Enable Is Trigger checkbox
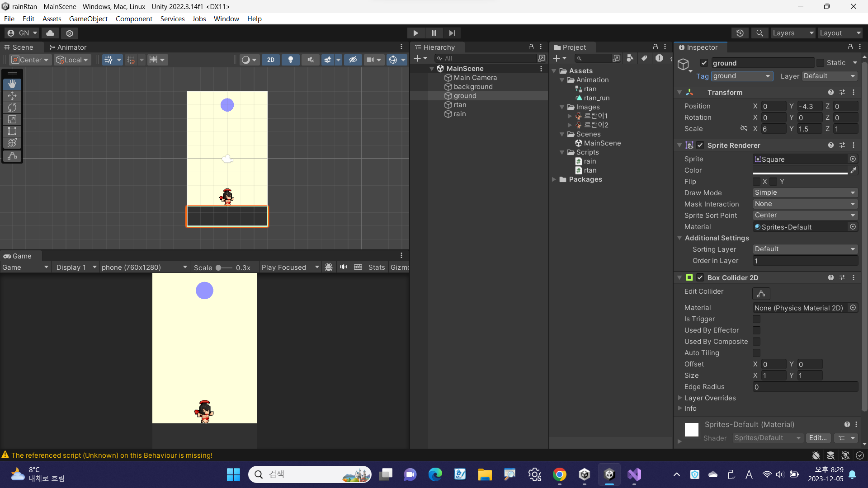Image resolution: width=868 pixels, height=488 pixels. (x=756, y=319)
